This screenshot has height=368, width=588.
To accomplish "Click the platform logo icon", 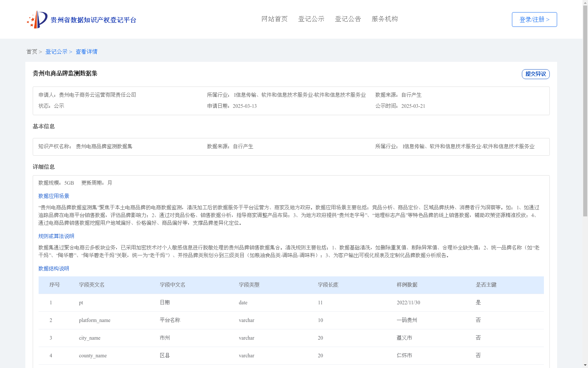I will (x=37, y=20).
